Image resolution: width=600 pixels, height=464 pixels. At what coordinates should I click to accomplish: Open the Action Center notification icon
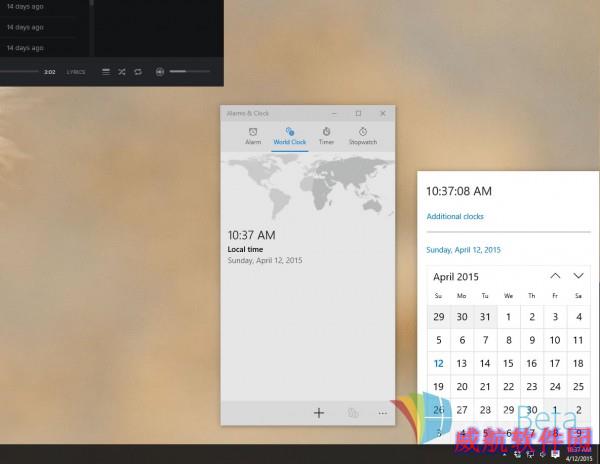pyautogui.click(x=555, y=454)
